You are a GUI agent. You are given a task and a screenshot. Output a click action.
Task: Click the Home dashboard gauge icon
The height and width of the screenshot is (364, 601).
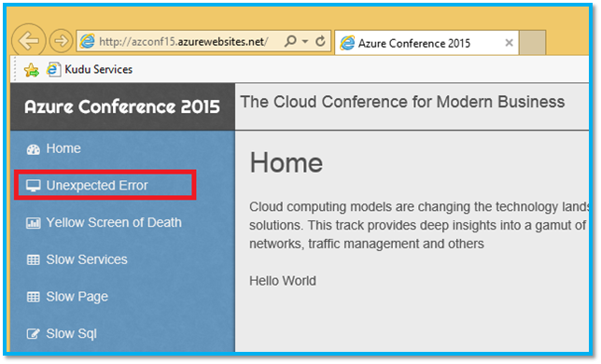click(x=34, y=149)
